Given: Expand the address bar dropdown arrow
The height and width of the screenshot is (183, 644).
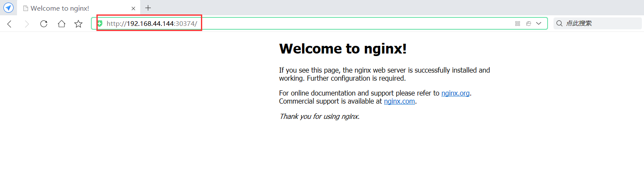Looking at the screenshot, I should pos(539,24).
